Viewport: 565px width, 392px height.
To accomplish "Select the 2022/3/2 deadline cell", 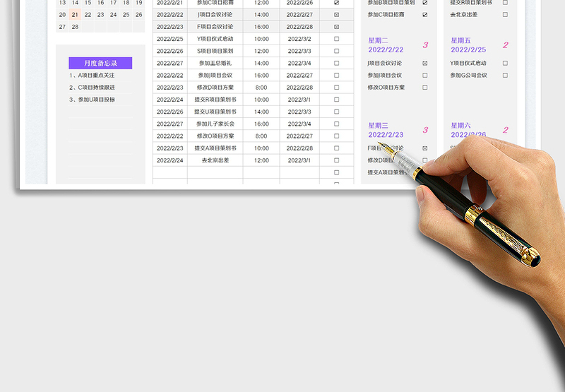I will (x=299, y=39).
